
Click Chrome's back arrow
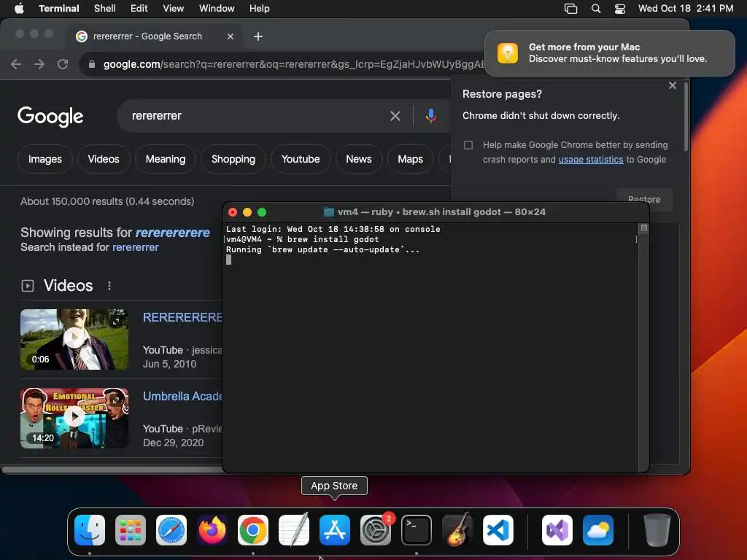16,64
